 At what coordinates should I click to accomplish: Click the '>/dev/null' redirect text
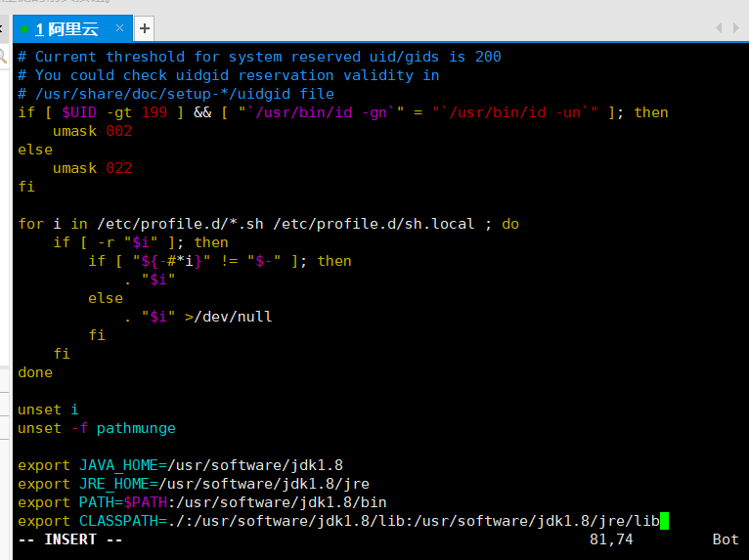(229, 317)
